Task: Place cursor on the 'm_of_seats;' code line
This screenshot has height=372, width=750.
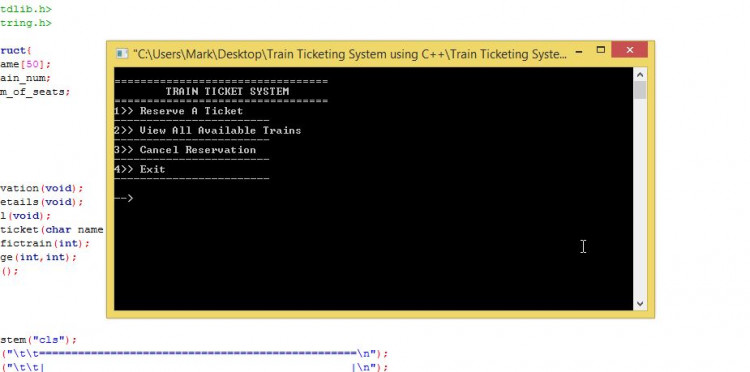Action: click(x=35, y=92)
